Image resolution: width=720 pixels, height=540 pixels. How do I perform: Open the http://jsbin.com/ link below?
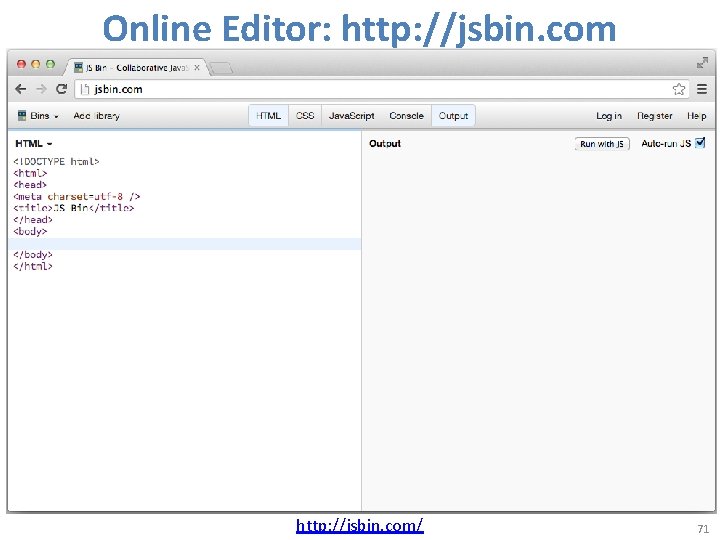click(360, 525)
